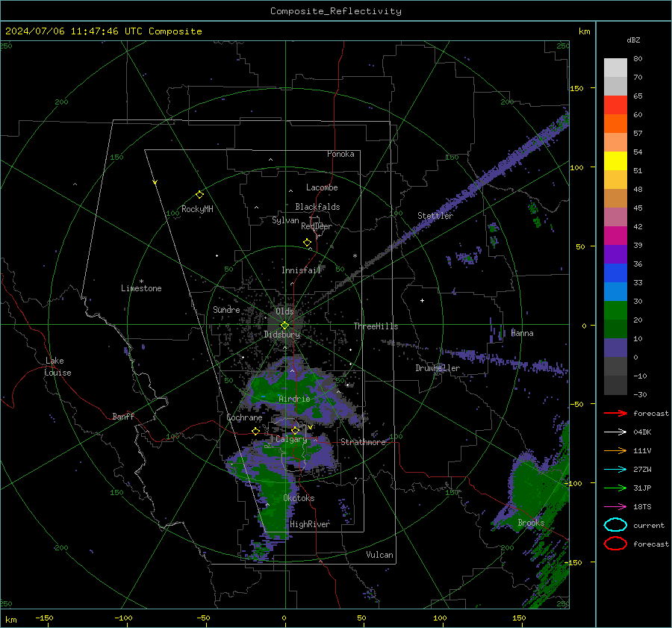Pick the green 31JP arrow icon
Image resolution: width=672 pixels, height=628 pixels.
[615, 488]
